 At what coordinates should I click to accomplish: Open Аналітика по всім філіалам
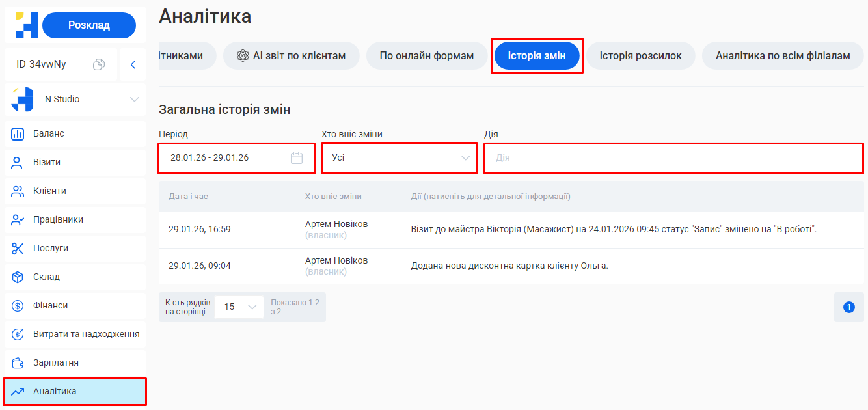point(782,55)
